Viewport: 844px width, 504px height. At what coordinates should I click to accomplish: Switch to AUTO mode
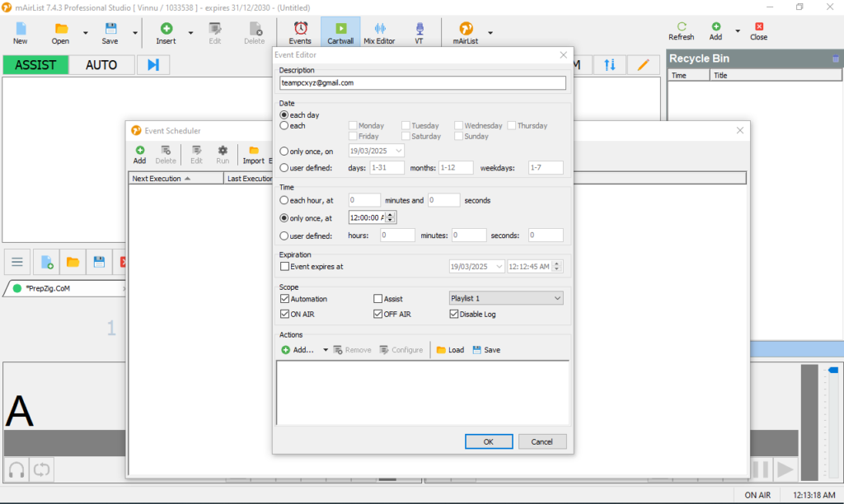101,65
